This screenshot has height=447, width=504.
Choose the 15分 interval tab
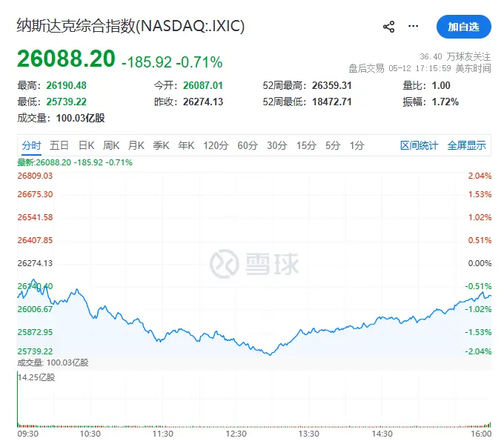pyautogui.click(x=306, y=145)
